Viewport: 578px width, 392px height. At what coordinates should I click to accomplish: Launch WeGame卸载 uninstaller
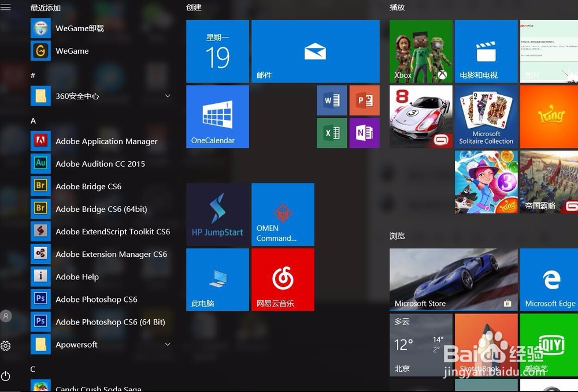101,28
